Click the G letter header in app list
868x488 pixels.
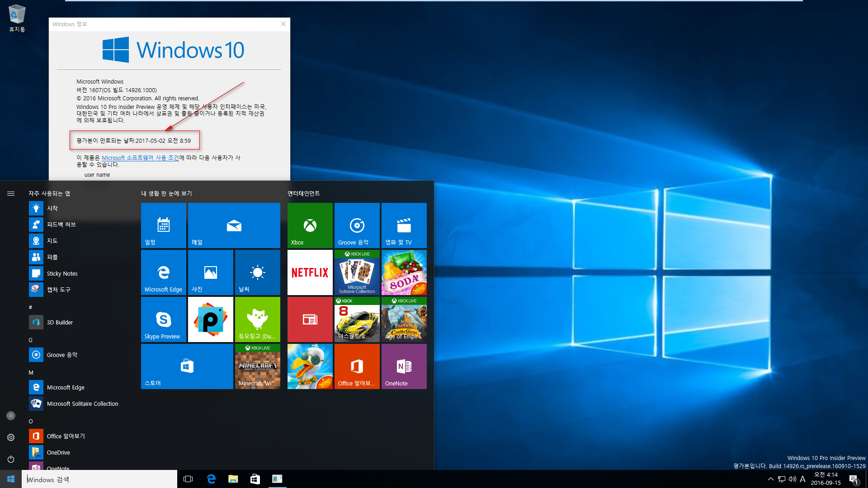(x=30, y=340)
